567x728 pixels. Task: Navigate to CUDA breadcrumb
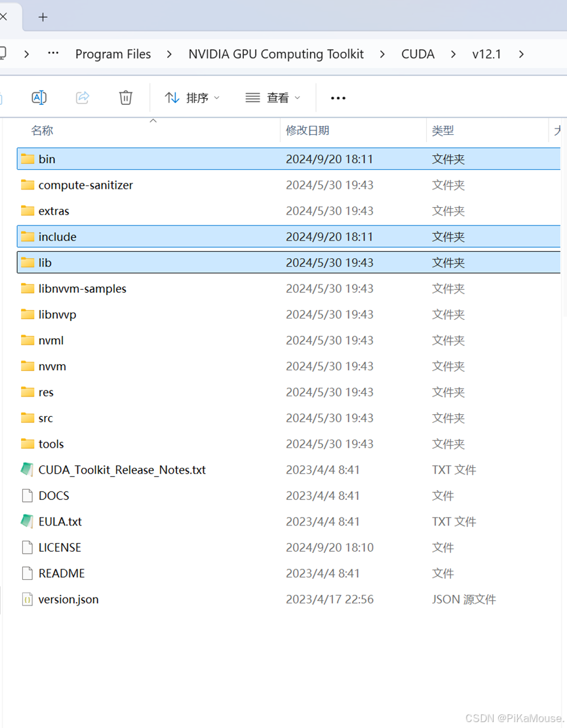click(418, 54)
